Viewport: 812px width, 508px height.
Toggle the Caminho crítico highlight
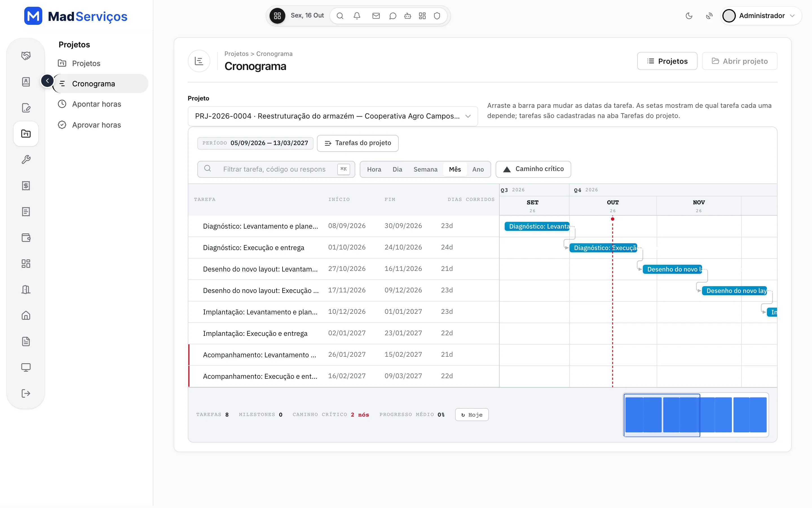(x=533, y=169)
